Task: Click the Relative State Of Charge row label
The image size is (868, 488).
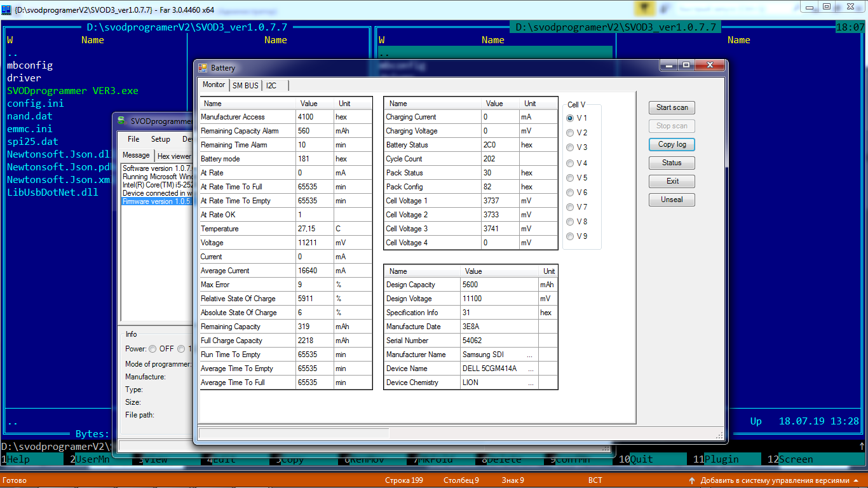Action: click(238, 299)
